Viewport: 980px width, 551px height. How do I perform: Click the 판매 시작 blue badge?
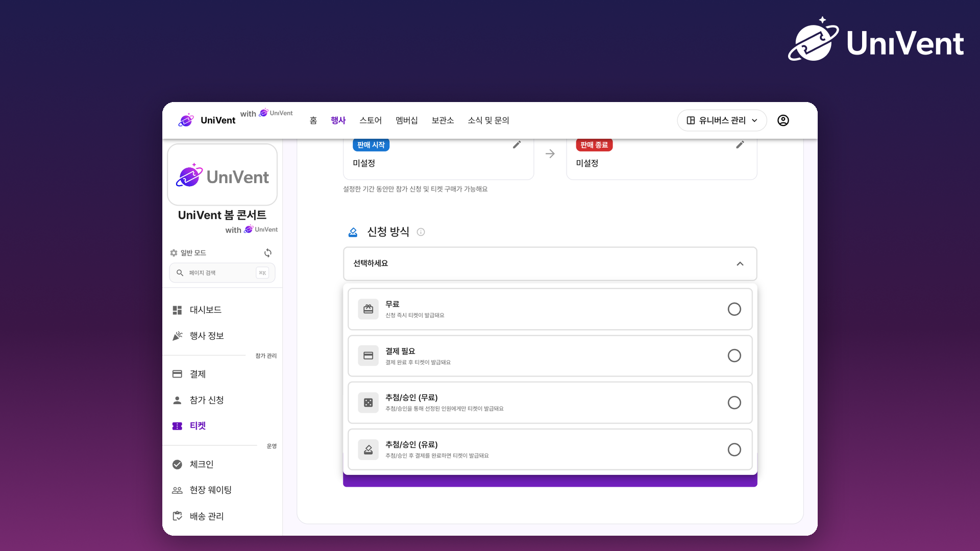click(371, 145)
